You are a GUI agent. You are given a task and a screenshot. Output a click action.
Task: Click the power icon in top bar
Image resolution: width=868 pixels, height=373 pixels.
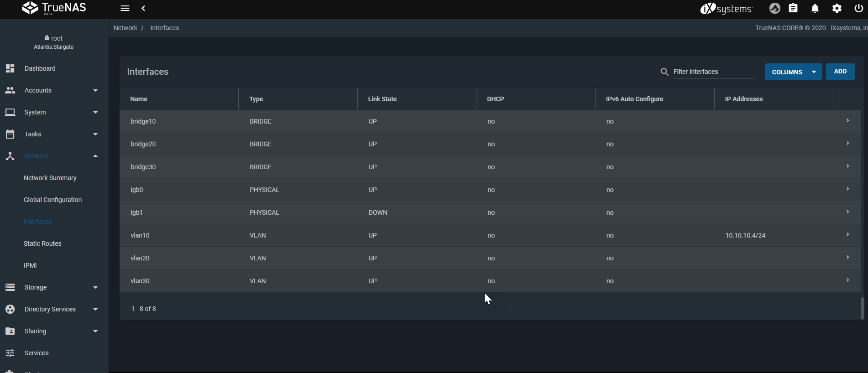(858, 8)
